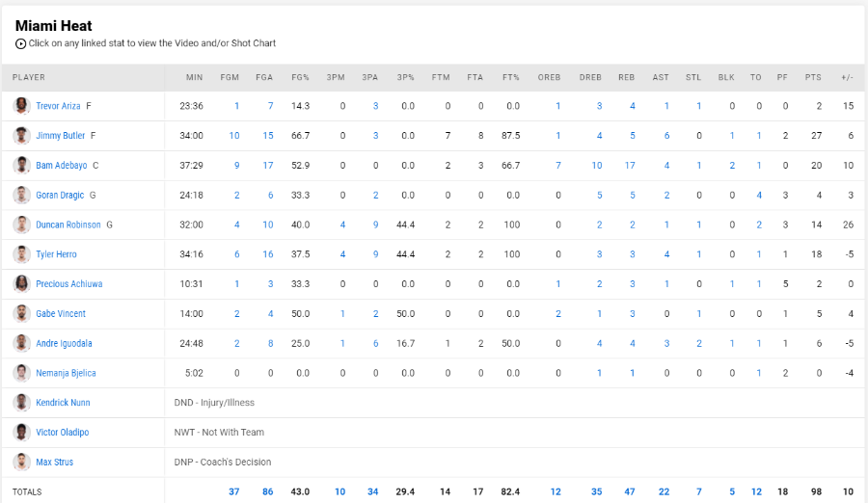The width and height of the screenshot is (868, 503).
Task: View team total 22 assists
Action: point(664,491)
